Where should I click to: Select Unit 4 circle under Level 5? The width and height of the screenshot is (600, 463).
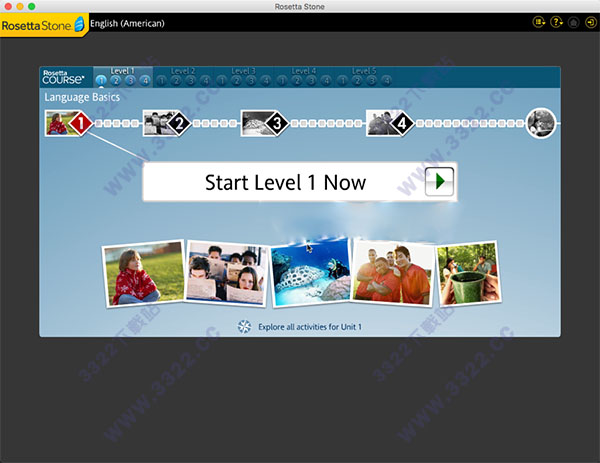[386, 81]
